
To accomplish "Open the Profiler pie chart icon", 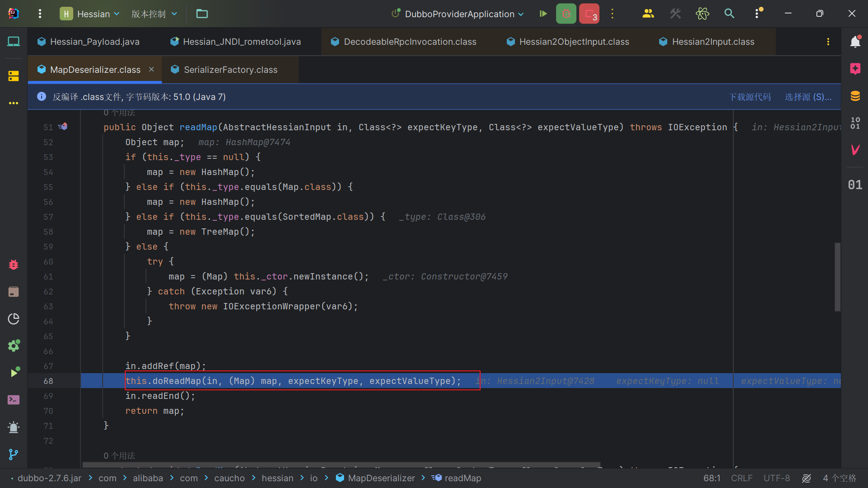I will [x=14, y=319].
